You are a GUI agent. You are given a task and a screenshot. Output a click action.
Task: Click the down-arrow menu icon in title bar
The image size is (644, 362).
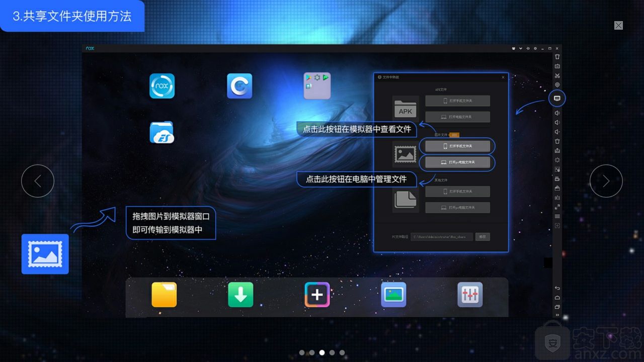pyautogui.click(x=521, y=48)
